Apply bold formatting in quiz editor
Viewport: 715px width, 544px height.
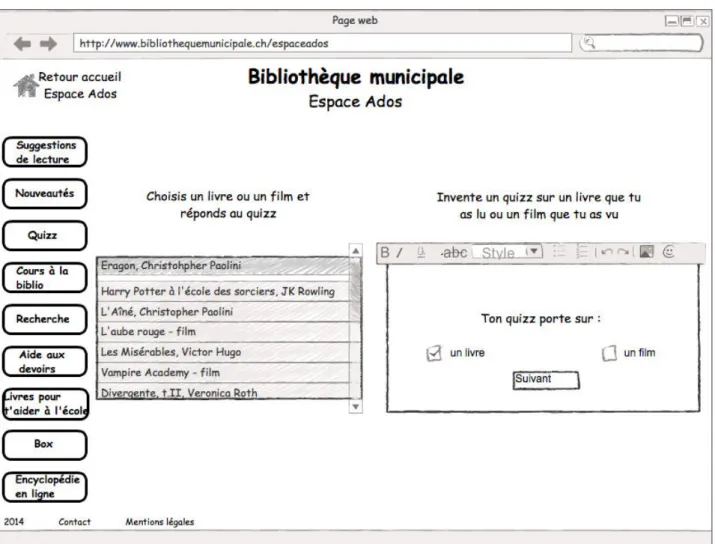pyautogui.click(x=385, y=252)
